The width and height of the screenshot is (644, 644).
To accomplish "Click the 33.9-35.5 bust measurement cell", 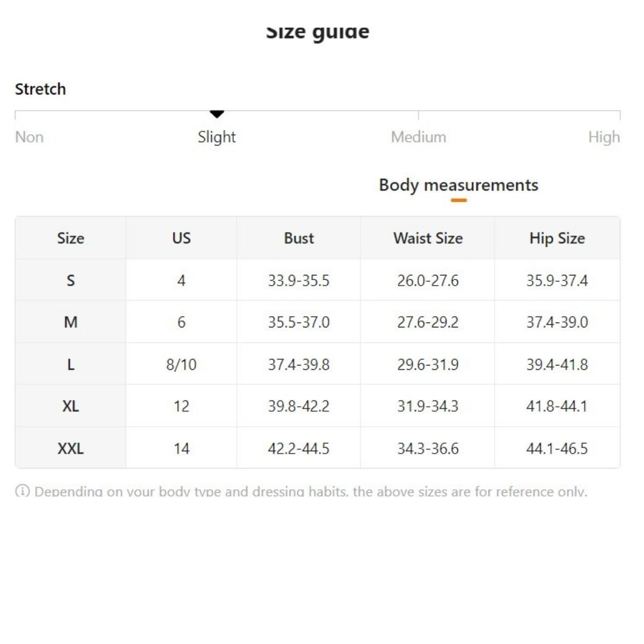I will pos(299,280).
